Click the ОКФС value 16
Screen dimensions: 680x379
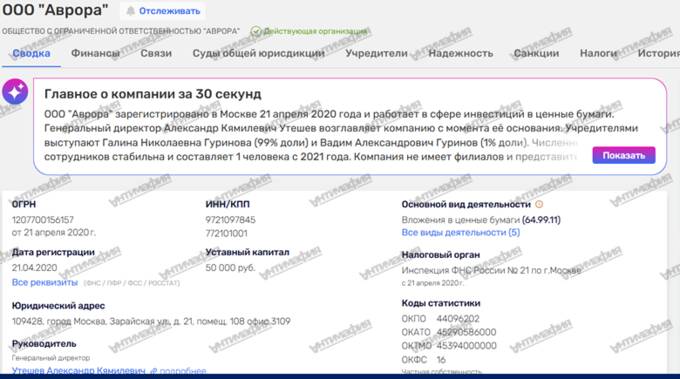441,359
